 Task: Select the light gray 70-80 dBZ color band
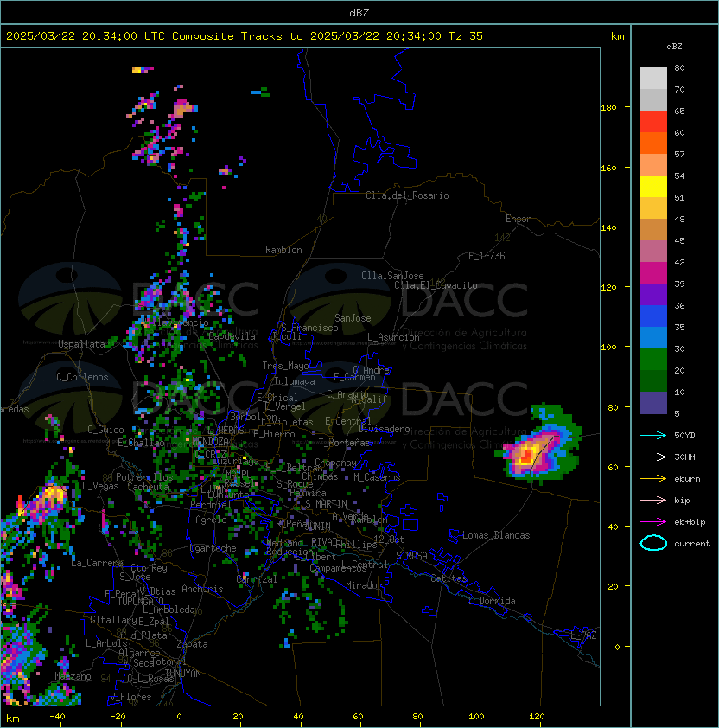pos(653,79)
